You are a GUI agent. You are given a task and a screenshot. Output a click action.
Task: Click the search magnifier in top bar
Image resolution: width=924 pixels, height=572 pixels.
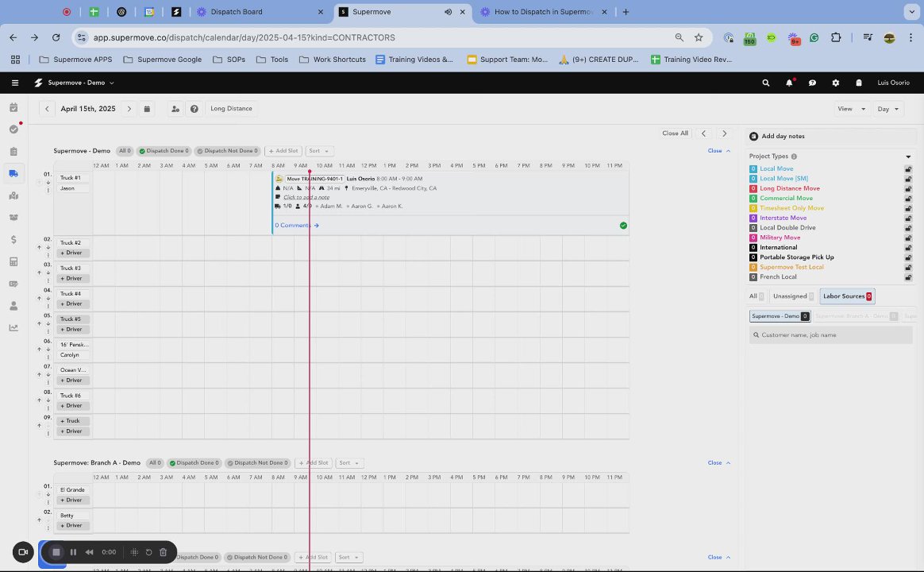click(x=765, y=83)
